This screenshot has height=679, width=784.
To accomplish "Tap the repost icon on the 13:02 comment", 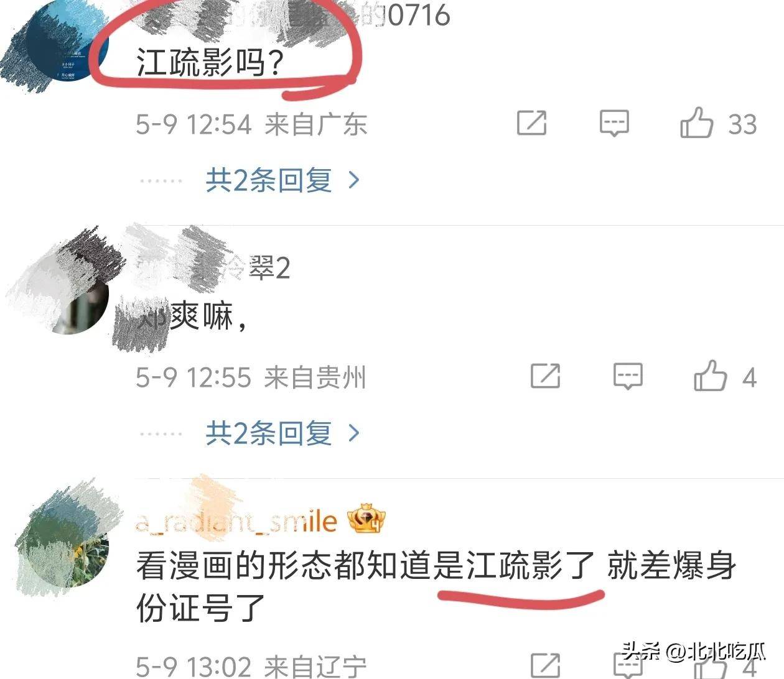I will pyautogui.click(x=545, y=665).
